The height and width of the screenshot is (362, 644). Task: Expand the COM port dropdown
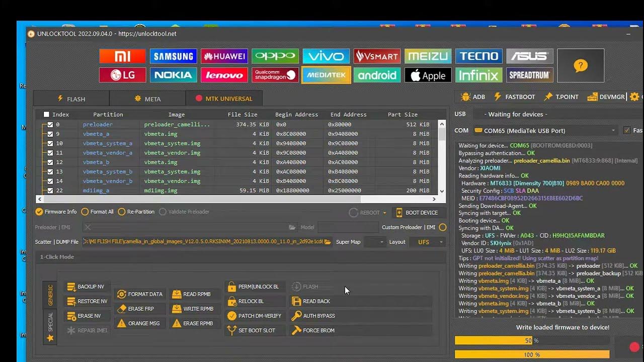[613, 130]
